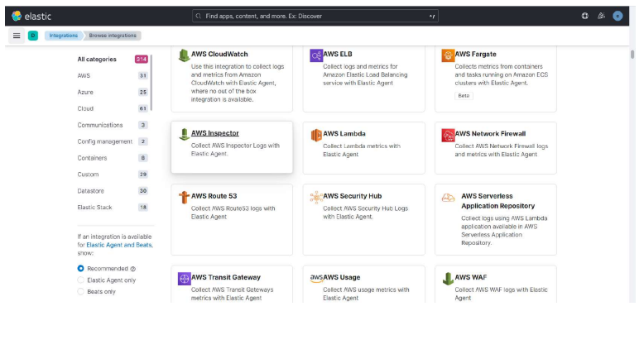Image resolution: width=644 pixels, height=359 pixels.
Task: Filter by Config management category
Action: coord(112,141)
